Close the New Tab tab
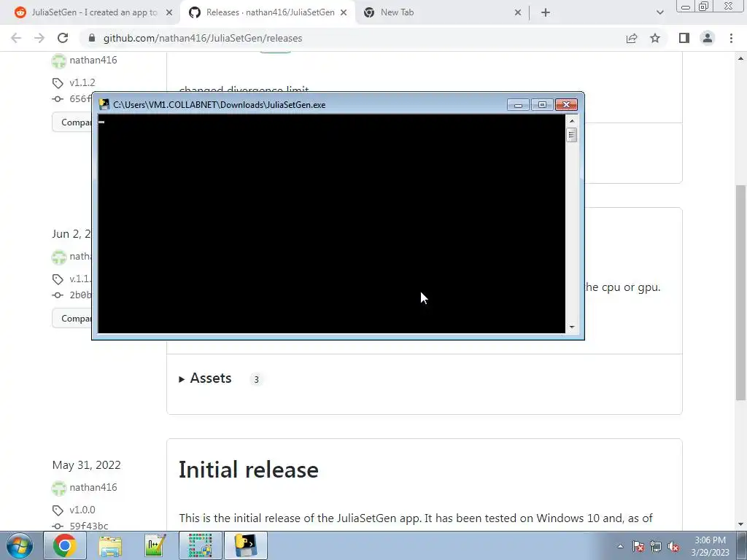 pos(518,12)
